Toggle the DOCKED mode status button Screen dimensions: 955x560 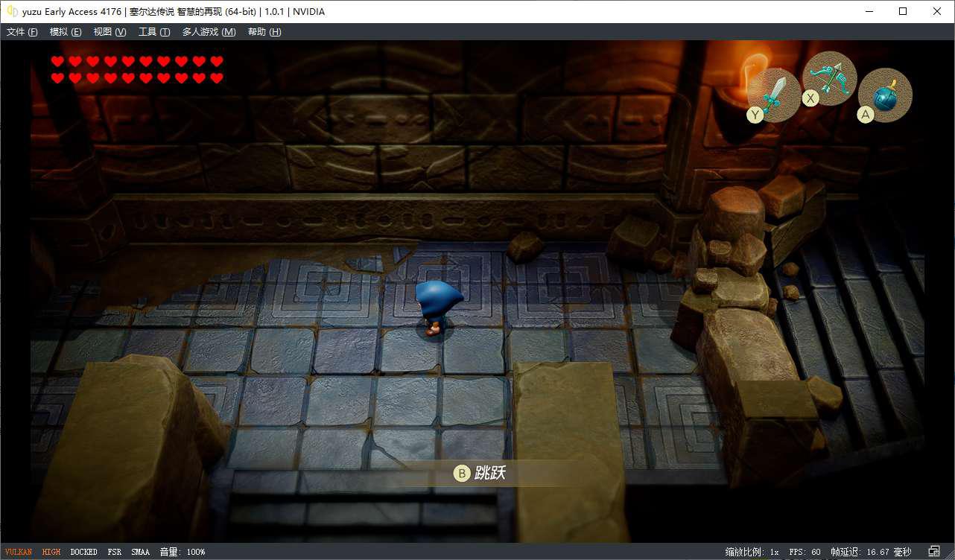click(x=83, y=552)
